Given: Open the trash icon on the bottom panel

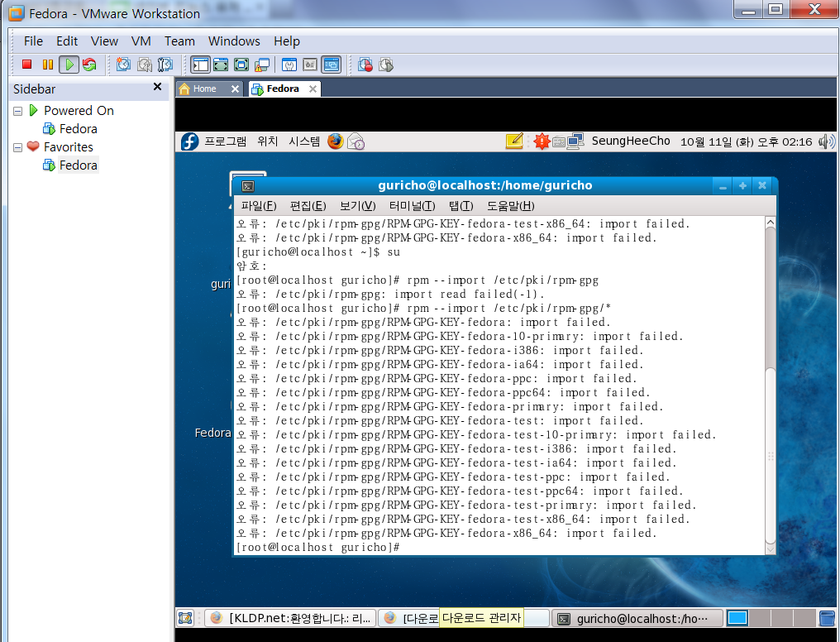Looking at the screenshot, I should [x=828, y=618].
